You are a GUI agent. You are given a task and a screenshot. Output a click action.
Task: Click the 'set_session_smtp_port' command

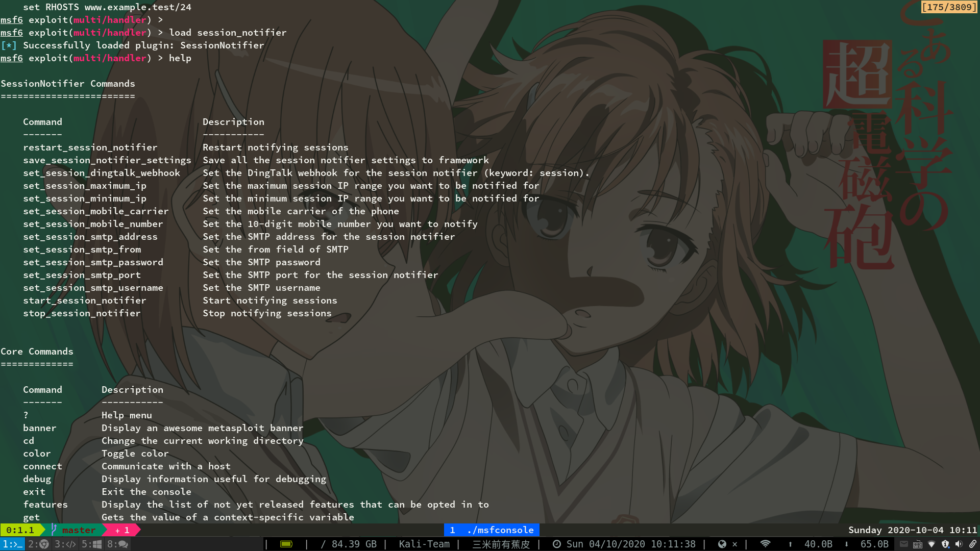82,275
